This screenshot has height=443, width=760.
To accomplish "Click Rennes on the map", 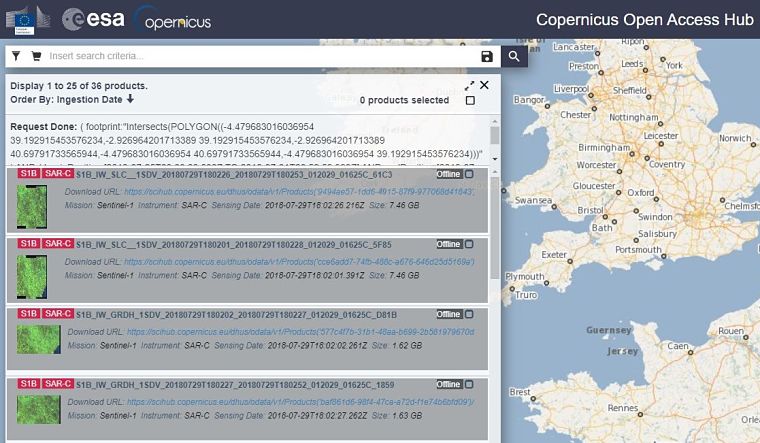I will coord(623,408).
